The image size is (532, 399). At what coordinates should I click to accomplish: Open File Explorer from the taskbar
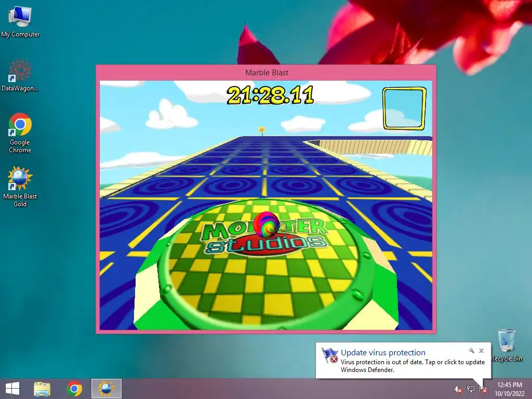(42, 389)
